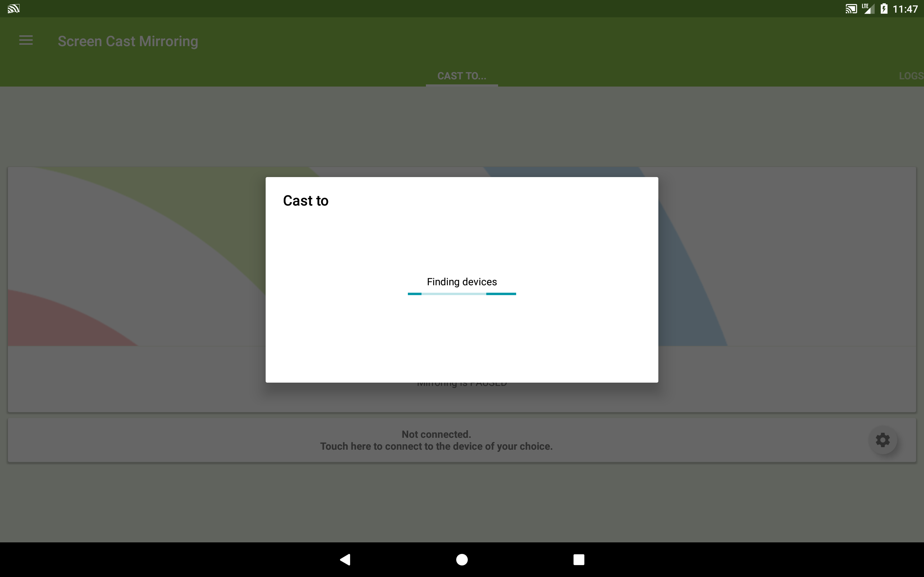The width and height of the screenshot is (924, 577).
Task: Switch to the CAST TO... tab
Action: click(x=462, y=76)
